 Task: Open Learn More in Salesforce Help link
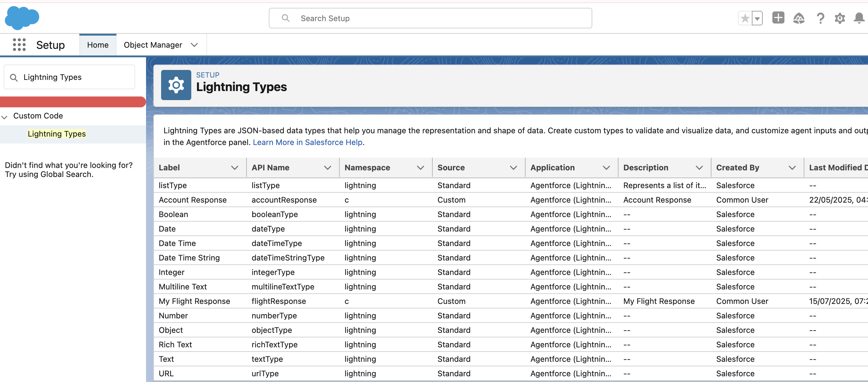pos(308,143)
